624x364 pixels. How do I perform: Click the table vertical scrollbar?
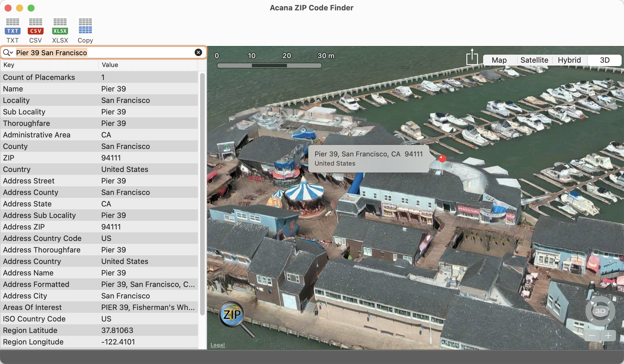pyautogui.click(x=202, y=194)
